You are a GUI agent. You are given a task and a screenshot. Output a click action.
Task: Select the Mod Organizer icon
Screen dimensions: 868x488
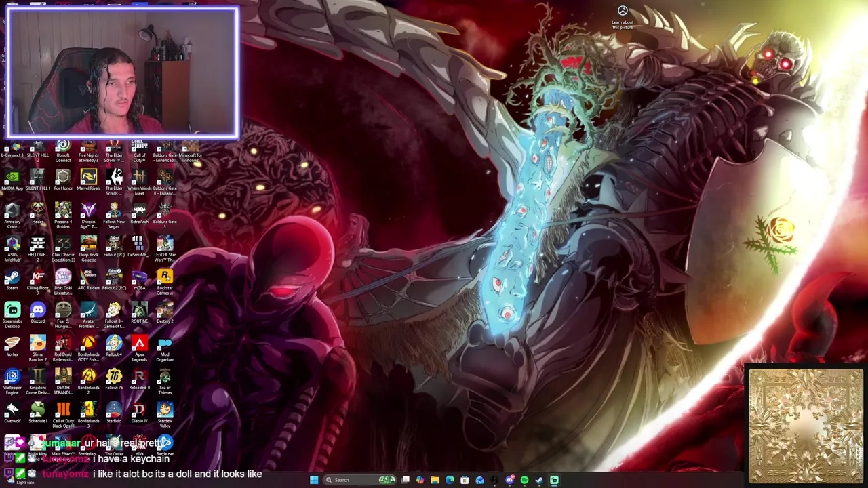[165, 349]
